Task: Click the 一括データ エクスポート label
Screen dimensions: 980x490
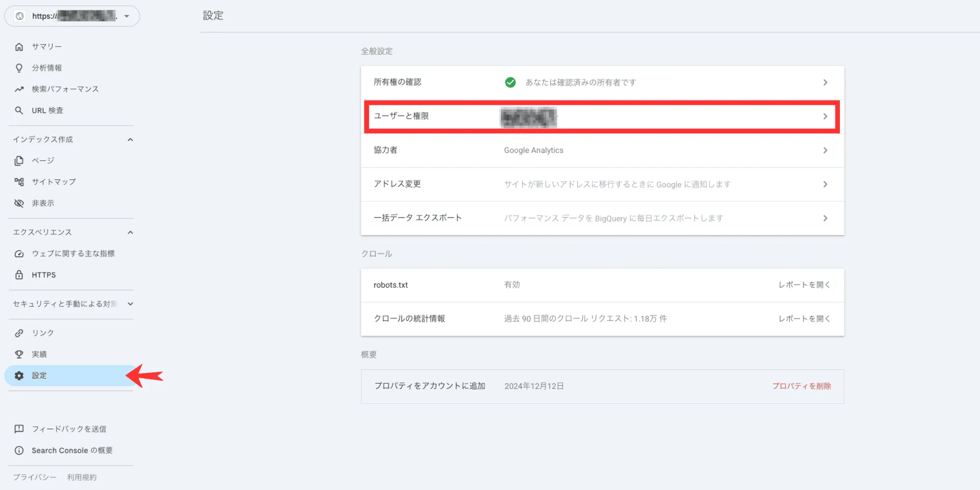Action: 418,218
